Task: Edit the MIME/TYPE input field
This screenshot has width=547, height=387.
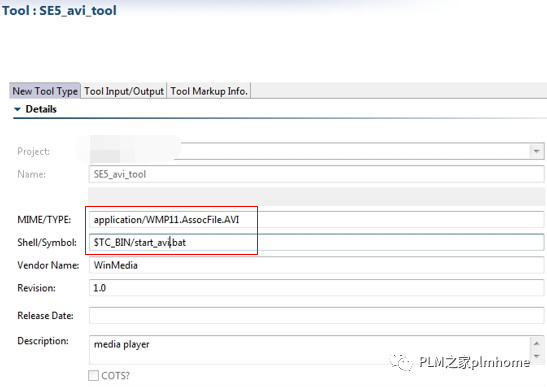Action: pyautogui.click(x=317, y=220)
